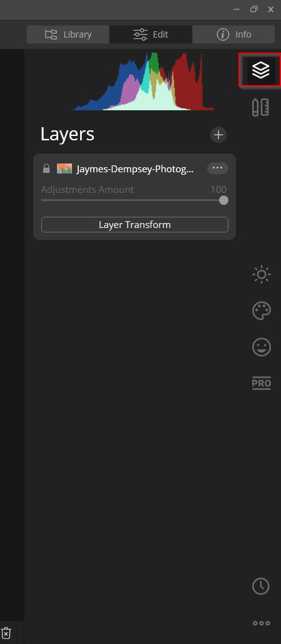The height and width of the screenshot is (644, 281).
Task: Click the trash delete icon at the bottom left
Action: 6,633
